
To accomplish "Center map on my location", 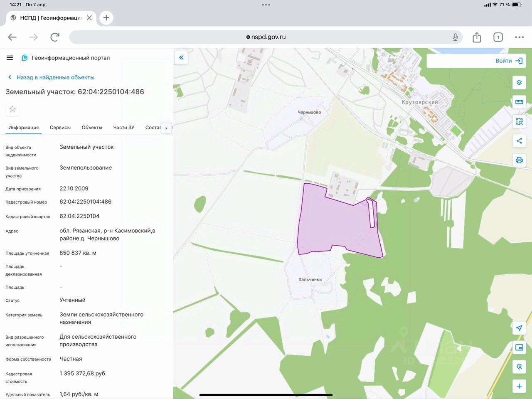I will [x=519, y=328].
